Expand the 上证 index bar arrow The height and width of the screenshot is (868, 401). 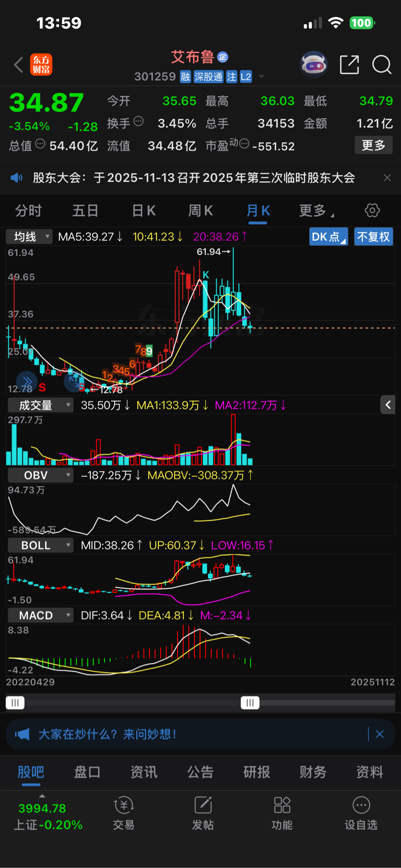[42, 796]
